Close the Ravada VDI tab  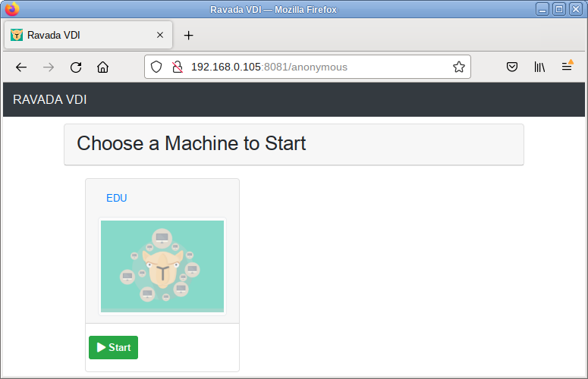tap(160, 35)
